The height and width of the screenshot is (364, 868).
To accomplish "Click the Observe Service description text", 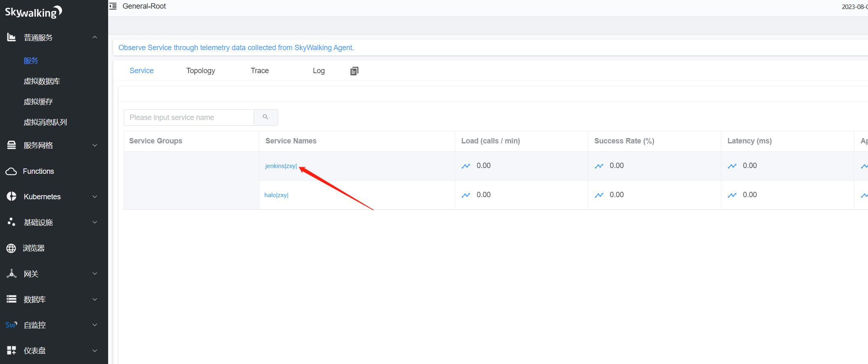I will tap(236, 48).
